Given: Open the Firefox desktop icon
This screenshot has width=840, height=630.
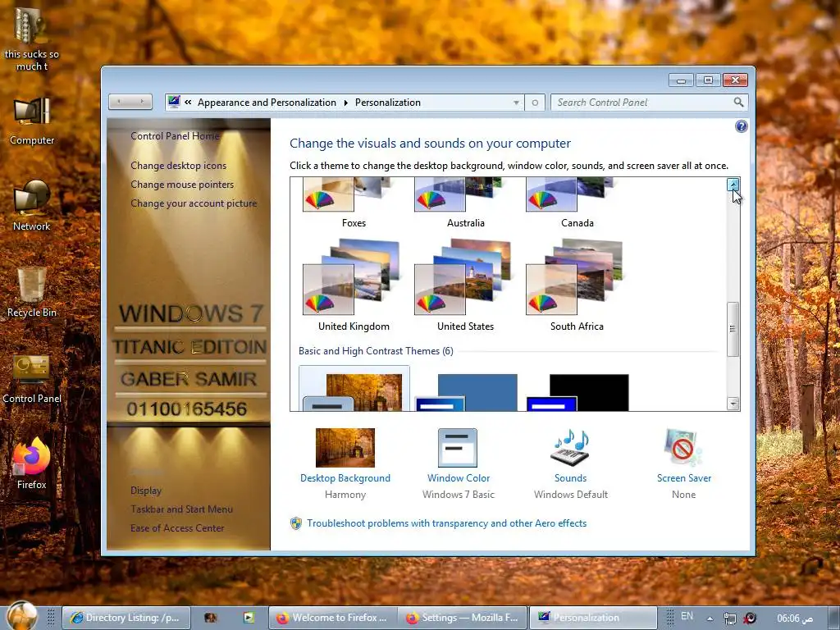Looking at the screenshot, I should point(32,464).
